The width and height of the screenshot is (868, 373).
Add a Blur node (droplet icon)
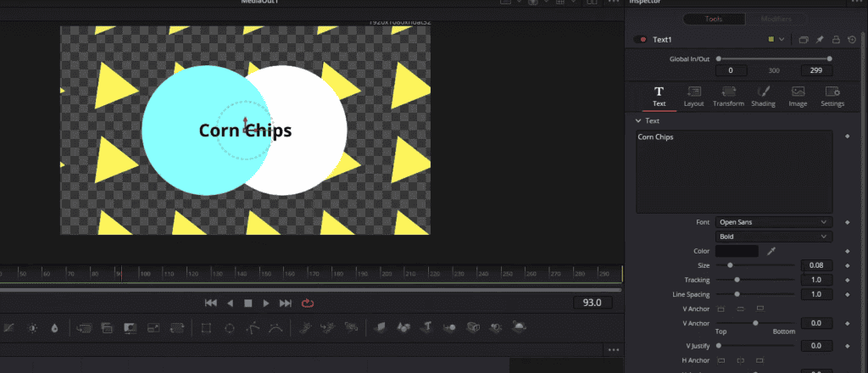point(54,328)
